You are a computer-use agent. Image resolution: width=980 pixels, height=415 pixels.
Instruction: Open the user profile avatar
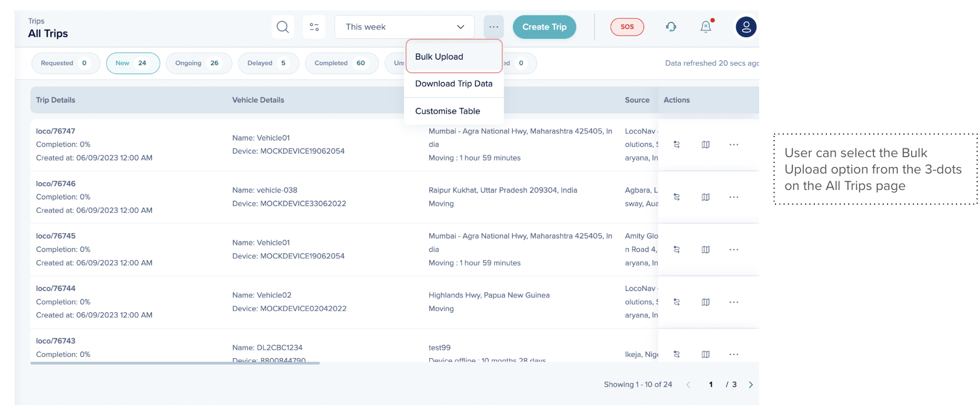click(746, 27)
